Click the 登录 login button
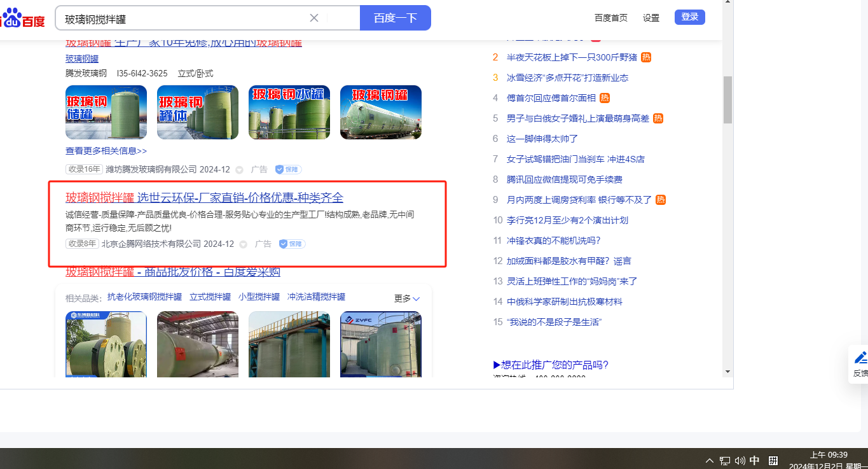The width and height of the screenshot is (868, 469). click(690, 17)
